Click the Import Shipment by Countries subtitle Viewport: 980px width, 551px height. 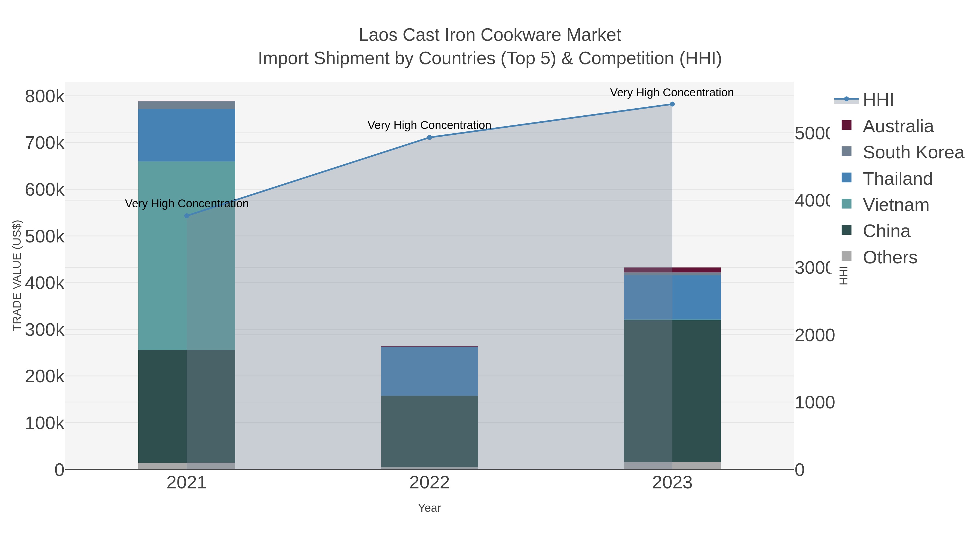coord(490,59)
